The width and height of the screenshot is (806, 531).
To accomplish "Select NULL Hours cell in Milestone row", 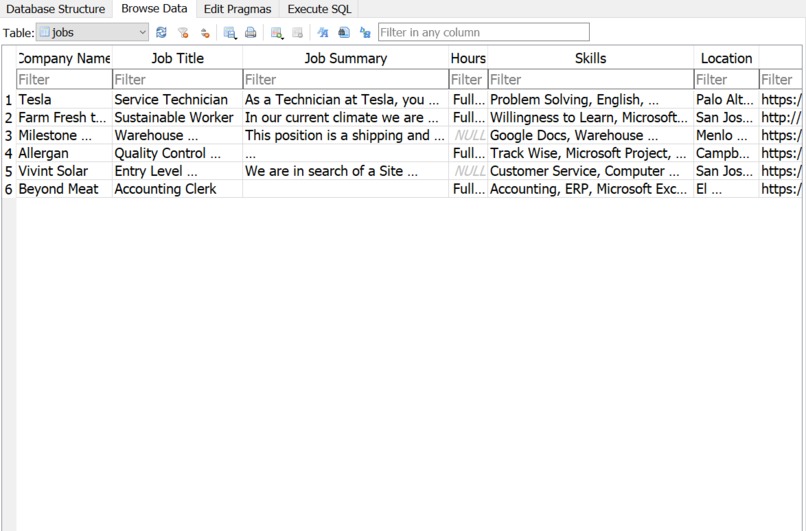I will coord(468,136).
